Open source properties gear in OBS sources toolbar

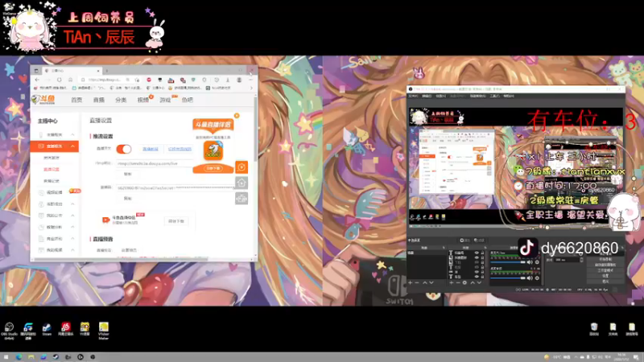tap(464, 283)
